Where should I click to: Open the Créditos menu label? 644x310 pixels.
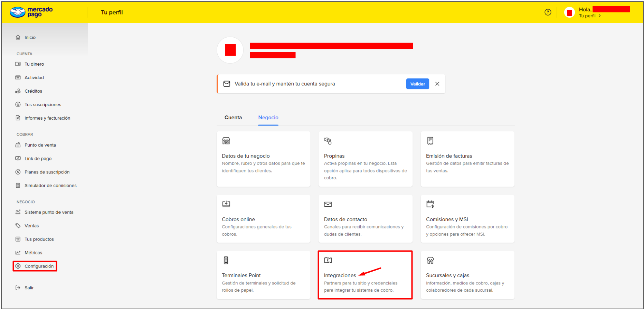point(33,91)
